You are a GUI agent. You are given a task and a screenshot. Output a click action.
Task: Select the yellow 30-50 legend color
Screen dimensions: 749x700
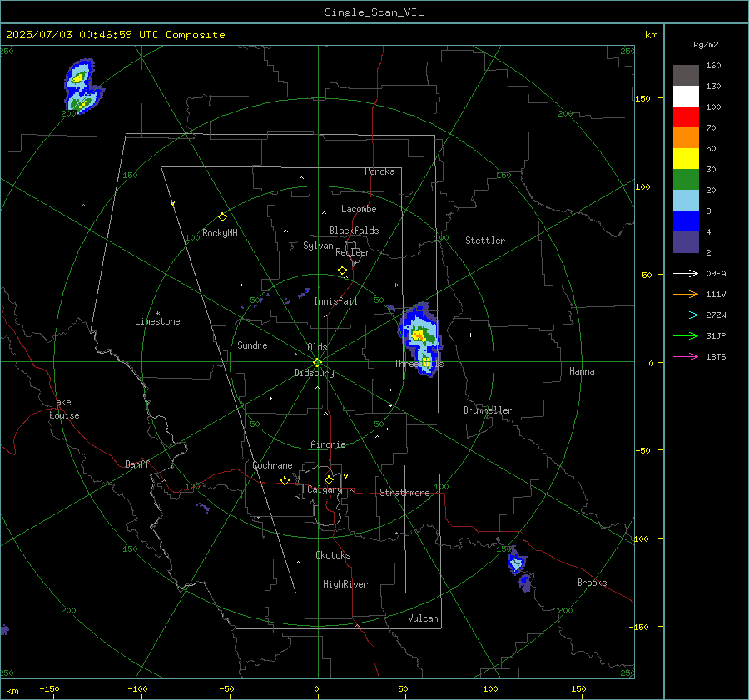pyautogui.click(x=686, y=159)
